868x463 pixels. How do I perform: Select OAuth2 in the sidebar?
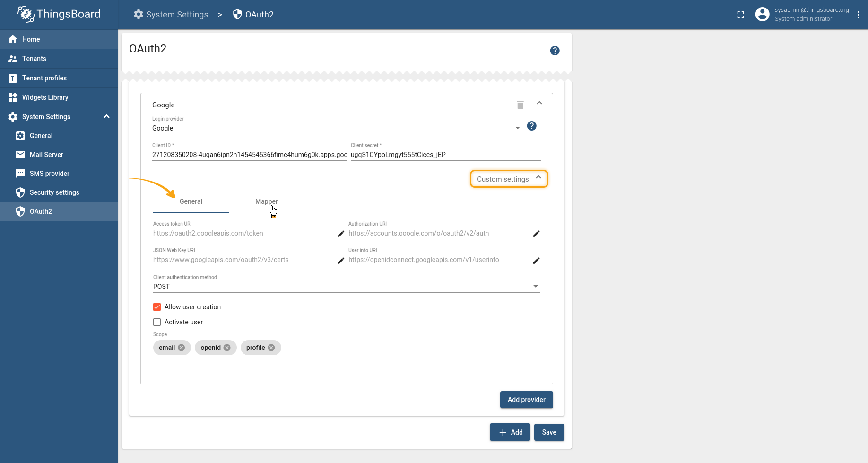[x=59, y=211]
